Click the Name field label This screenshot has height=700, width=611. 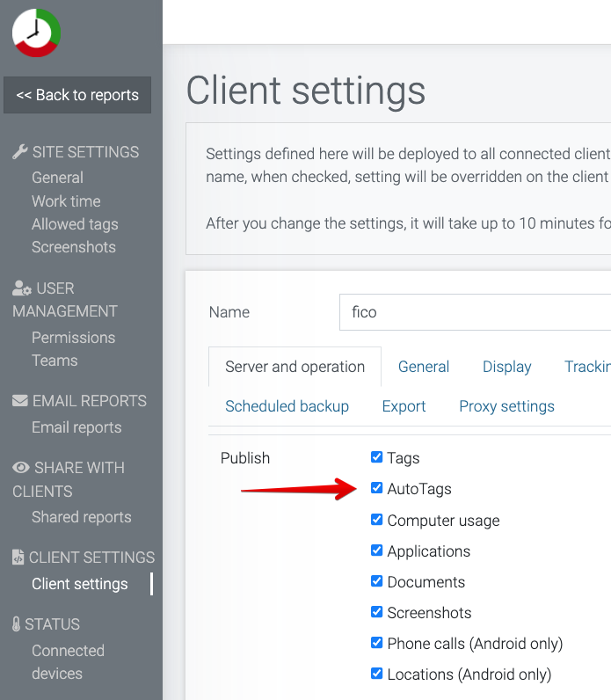[229, 312]
